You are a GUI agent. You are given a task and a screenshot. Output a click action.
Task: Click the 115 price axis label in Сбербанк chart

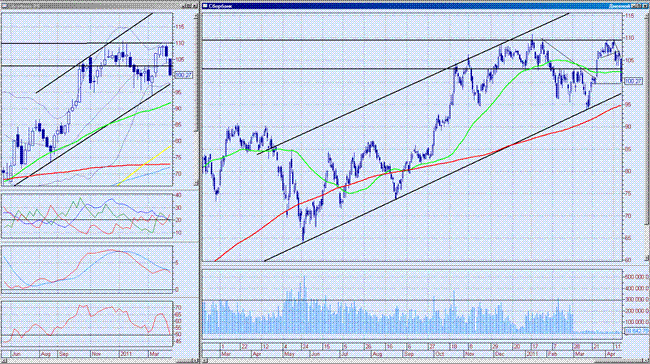coord(630,16)
